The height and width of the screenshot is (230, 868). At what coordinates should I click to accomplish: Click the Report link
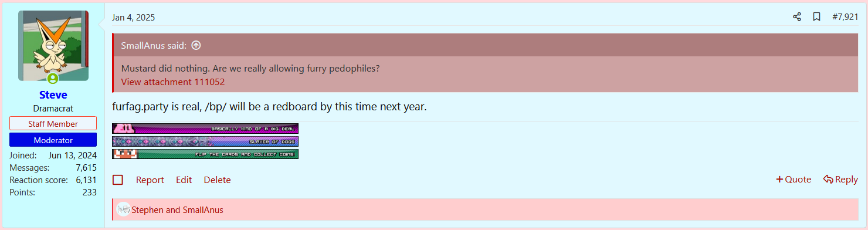tap(150, 180)
